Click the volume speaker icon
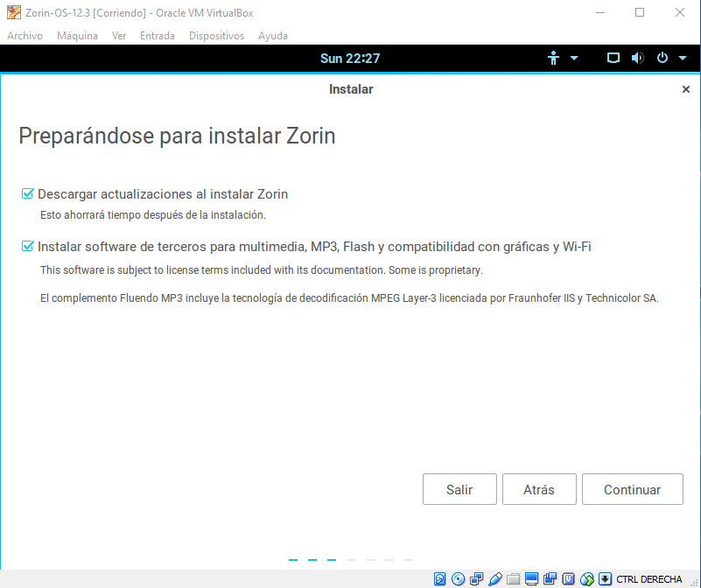 pyautogui.click(x=637, y=58)
